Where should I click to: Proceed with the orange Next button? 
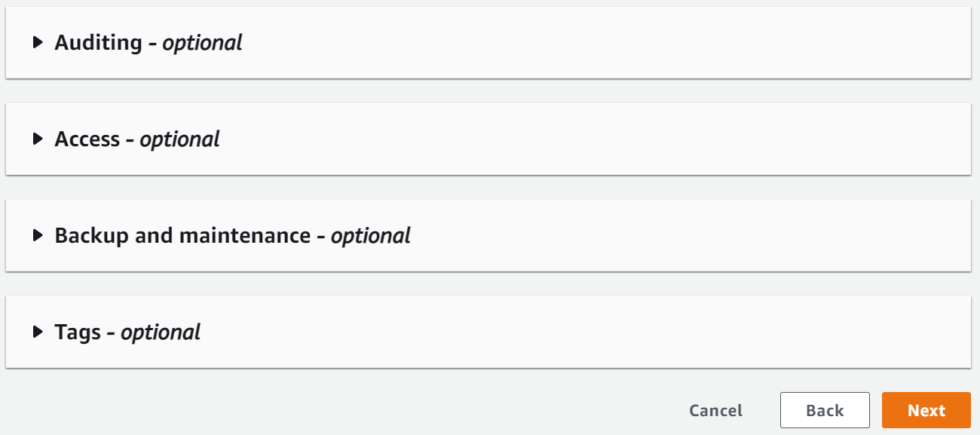coord(926,411)
